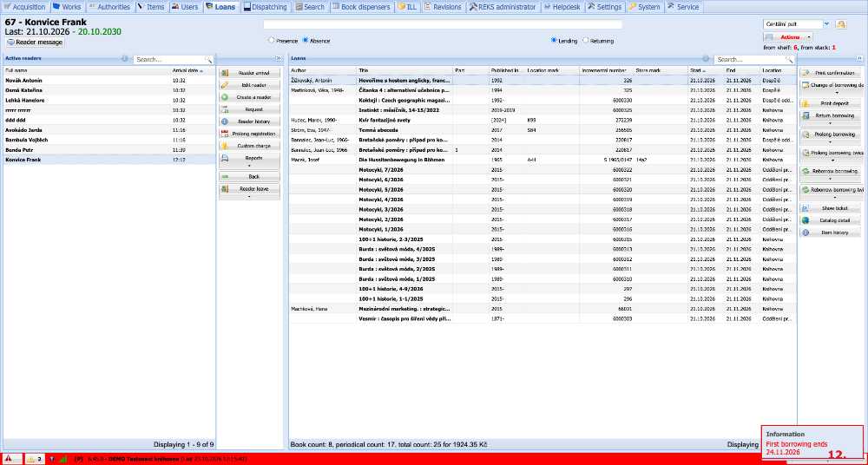Image resolution: width=868 pixels, height=465 pixels.
Task: Click the Catalog detail globe icon
Action: click(x=806, y=221)
